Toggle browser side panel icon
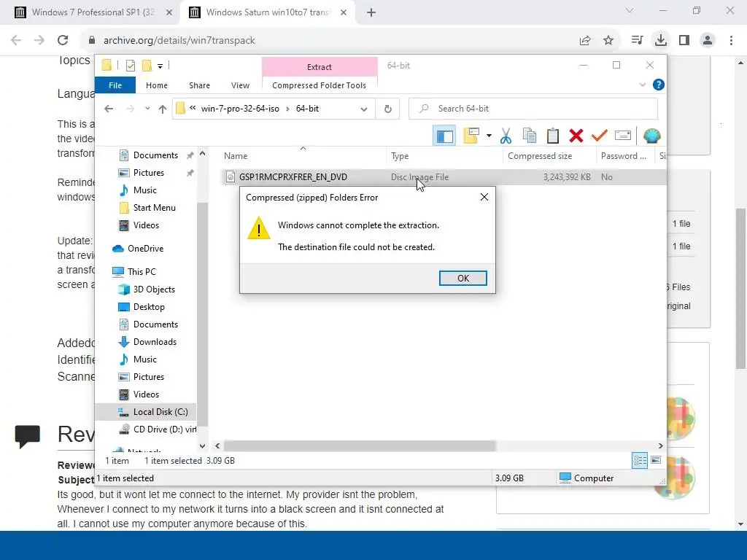This screenshot has width=747, height=560. [684, 40]
